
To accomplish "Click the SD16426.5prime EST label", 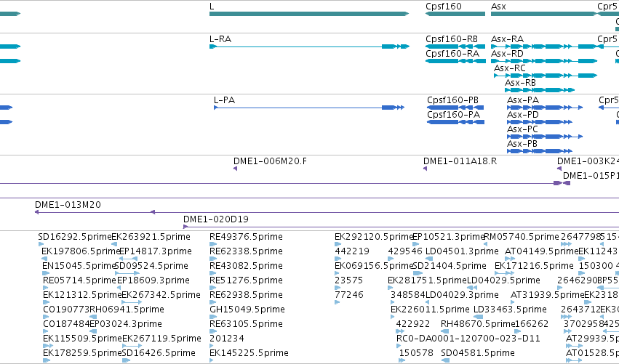I will pos(159,353).
